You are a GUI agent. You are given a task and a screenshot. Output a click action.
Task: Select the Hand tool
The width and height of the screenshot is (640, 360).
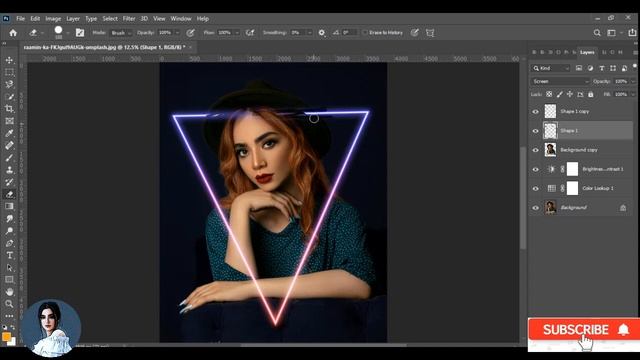coord(9,292)
